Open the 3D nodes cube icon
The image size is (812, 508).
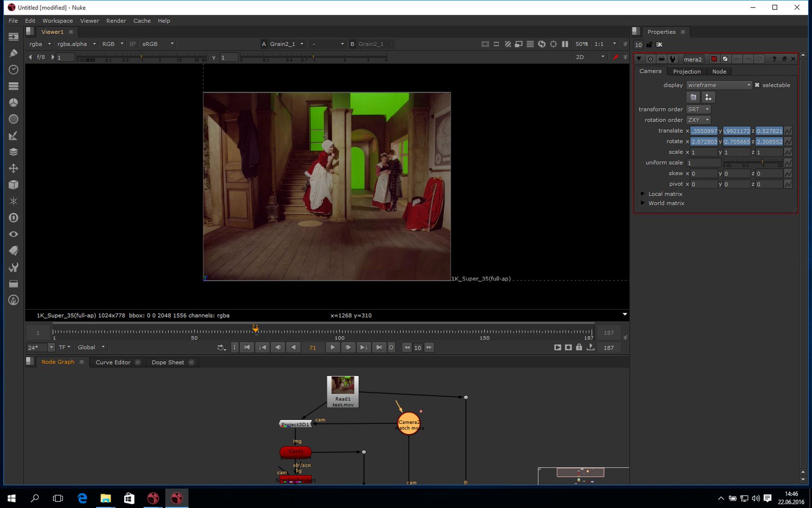(13, 185)
